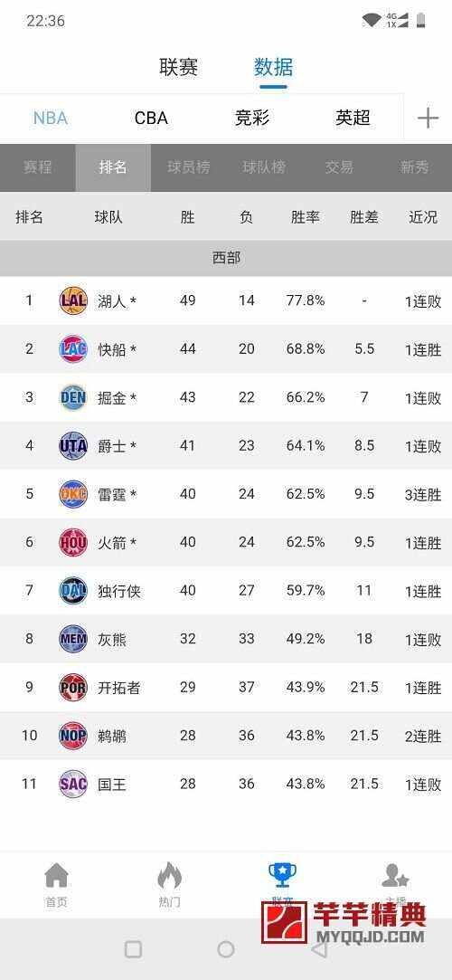Open the 英超 league tab
452x980 pixels.
pyautogui.click(x=353, y=118)
